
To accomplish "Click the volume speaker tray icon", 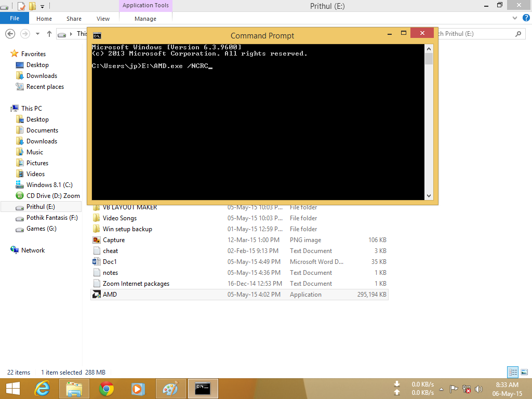I will tap(478, 389).
